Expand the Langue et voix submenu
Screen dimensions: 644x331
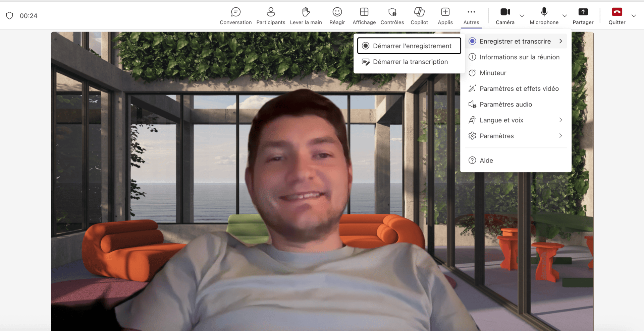(516, 120)
